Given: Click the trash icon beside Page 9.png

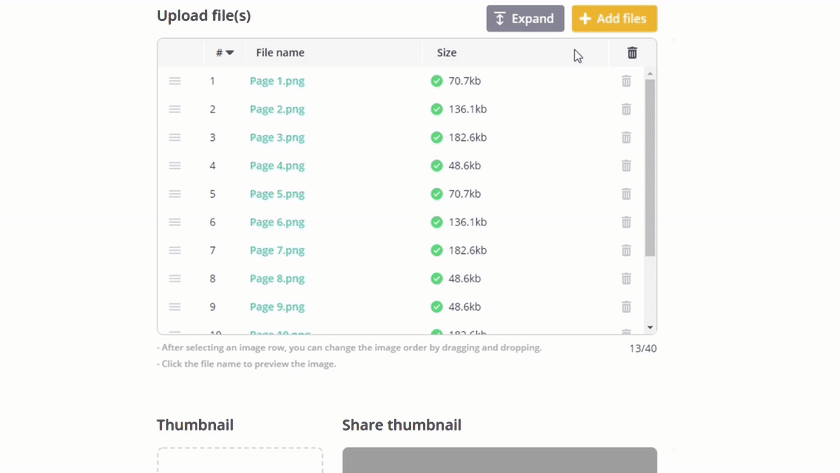Looking at the screenshot, I should point(626,307).
